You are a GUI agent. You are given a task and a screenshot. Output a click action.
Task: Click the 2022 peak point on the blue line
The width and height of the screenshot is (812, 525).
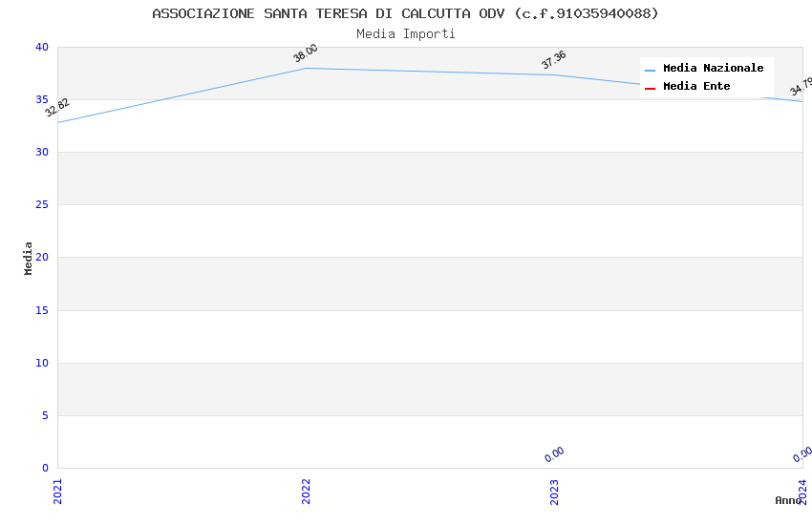[x=306, y=69]
